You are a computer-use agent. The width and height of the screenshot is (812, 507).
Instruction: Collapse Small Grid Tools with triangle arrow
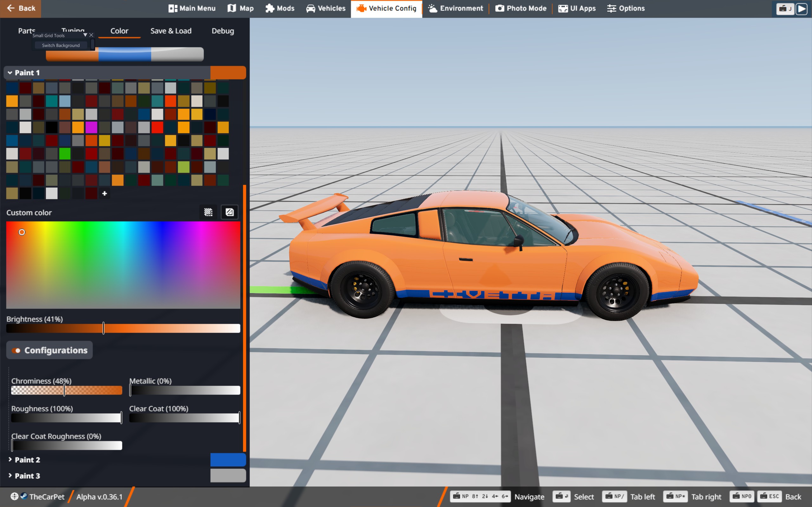pyautogui.click(x=85, y=35)
